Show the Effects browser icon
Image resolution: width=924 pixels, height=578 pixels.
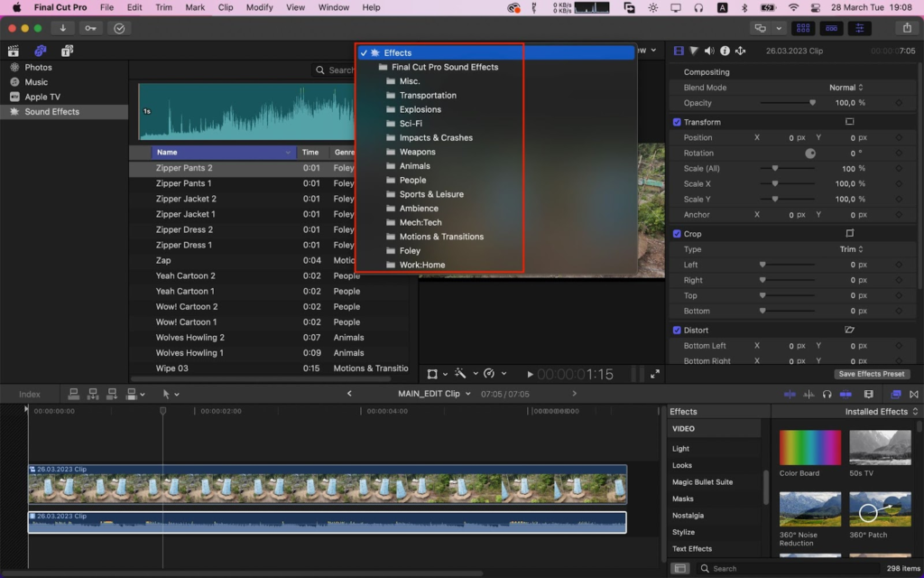tap(896, 394)
